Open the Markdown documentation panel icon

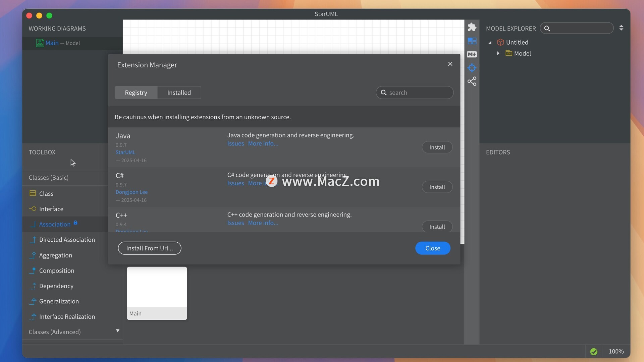click(x=472, y=54)
